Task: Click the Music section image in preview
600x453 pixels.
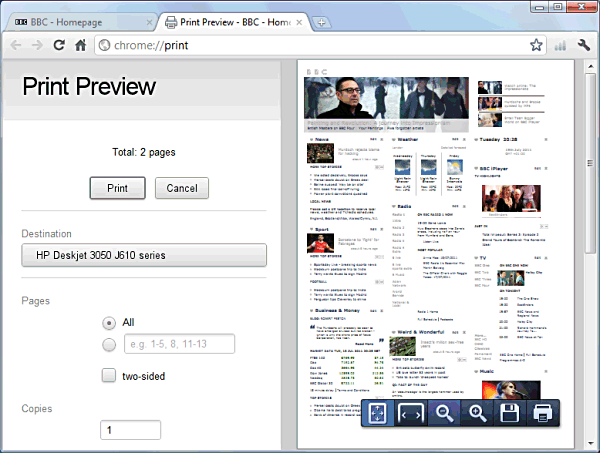Action: coord(511,390)
